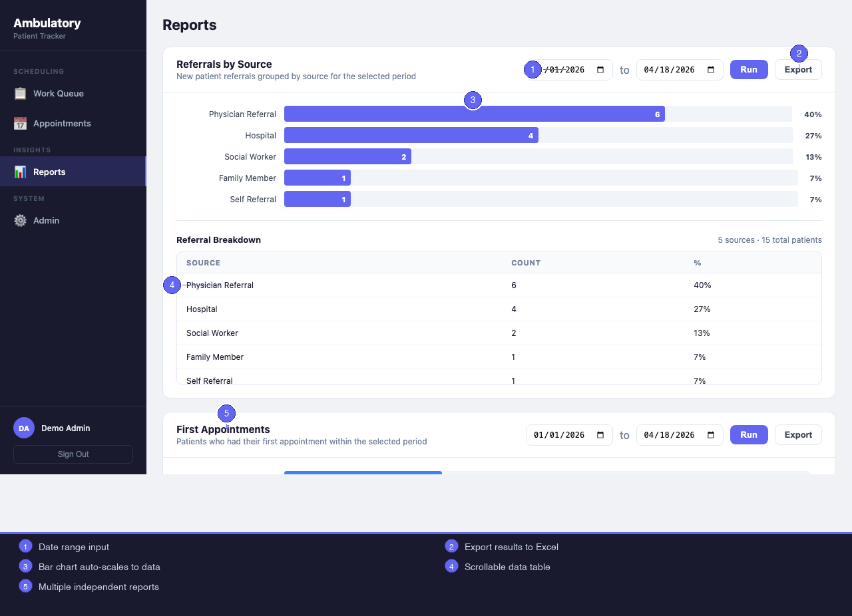
Task: Run the First Appointments report
Action: coord(748,434)
